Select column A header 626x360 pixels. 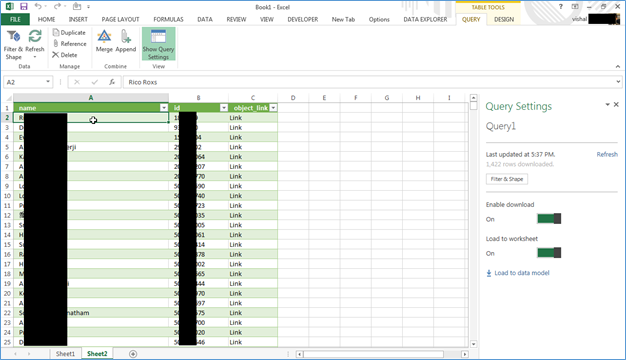click(x=91, y=98)
